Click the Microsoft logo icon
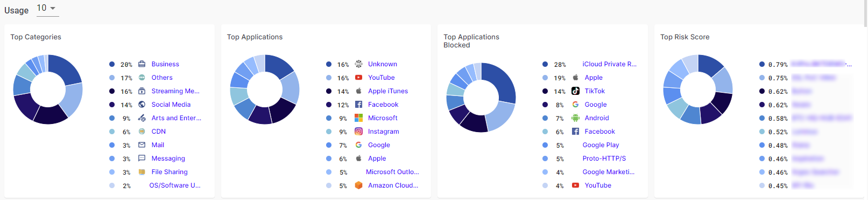The image size is (868, 200). (358, 118)
